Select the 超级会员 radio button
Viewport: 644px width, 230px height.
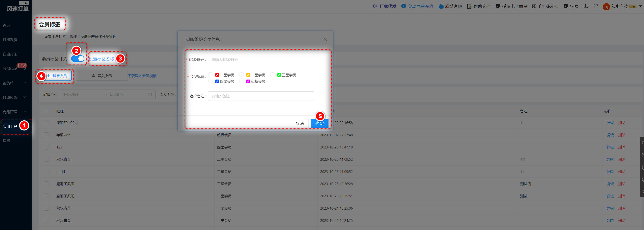coord(242,81)
